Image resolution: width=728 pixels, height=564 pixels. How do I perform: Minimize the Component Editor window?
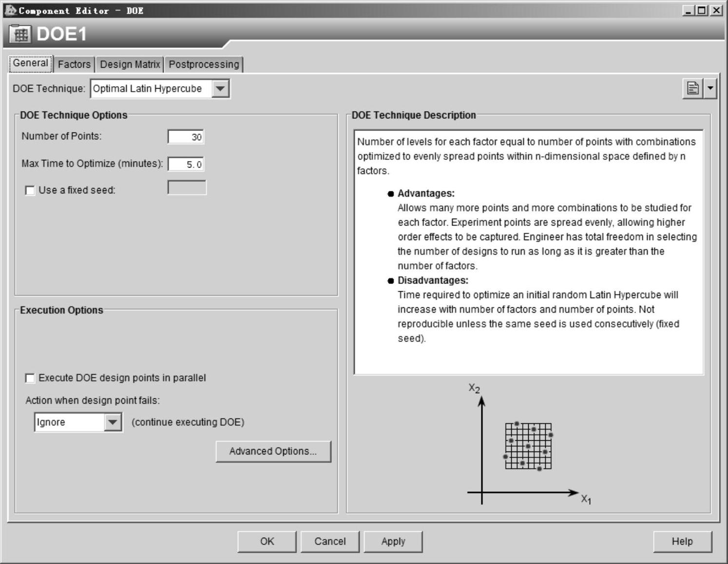pos(689,10)
